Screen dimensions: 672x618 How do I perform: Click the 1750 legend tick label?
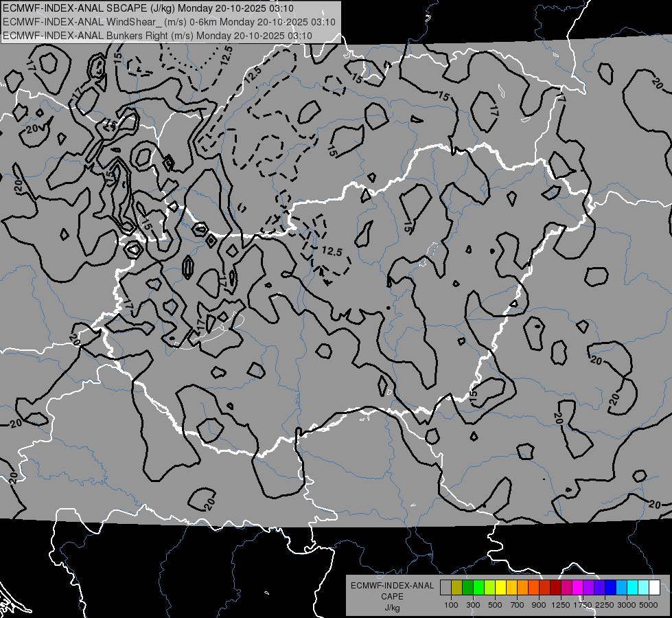(x=583, y=605)
